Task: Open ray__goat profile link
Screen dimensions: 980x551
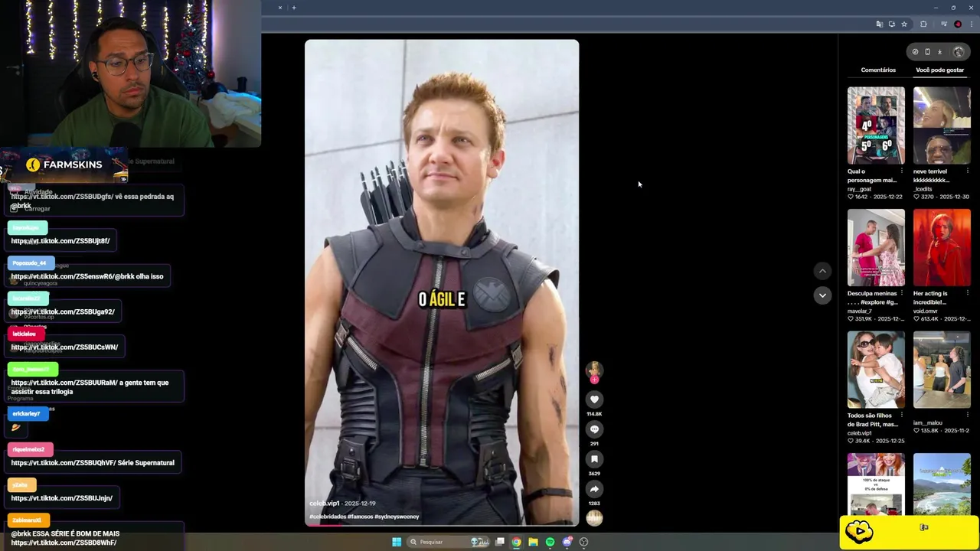Action: click(x=860, y=188)
